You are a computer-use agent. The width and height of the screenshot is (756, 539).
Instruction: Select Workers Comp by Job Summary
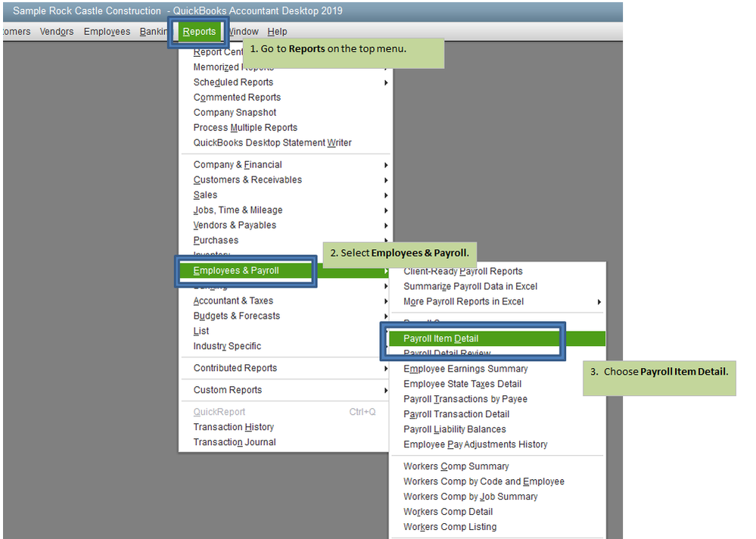(x=498, y=497)
